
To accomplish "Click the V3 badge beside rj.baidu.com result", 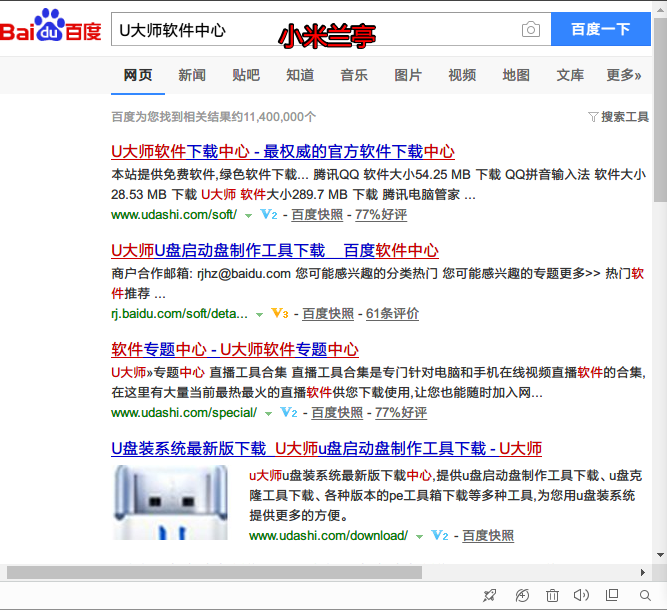I will click(x=279, y=314).
